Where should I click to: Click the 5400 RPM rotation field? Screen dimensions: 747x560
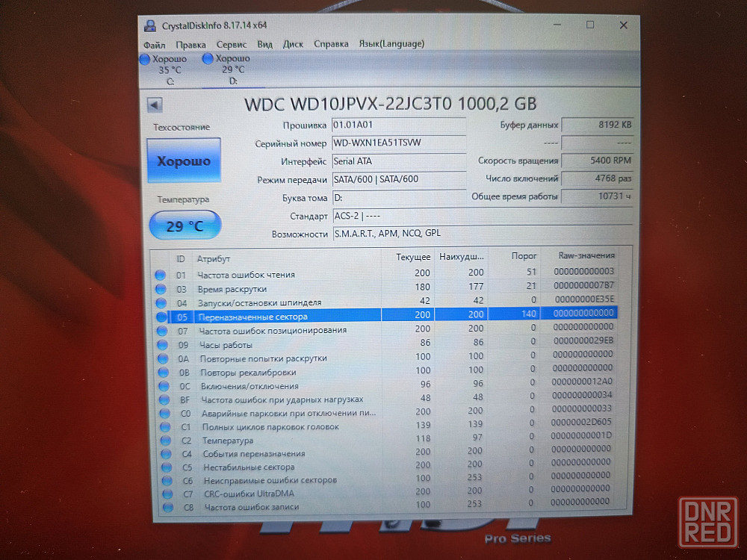598,161
